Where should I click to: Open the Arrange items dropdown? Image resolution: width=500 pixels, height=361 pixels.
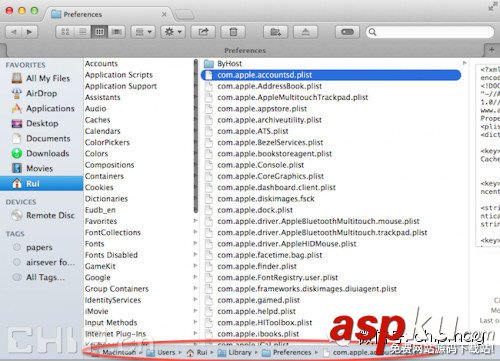tap(143, 32)
